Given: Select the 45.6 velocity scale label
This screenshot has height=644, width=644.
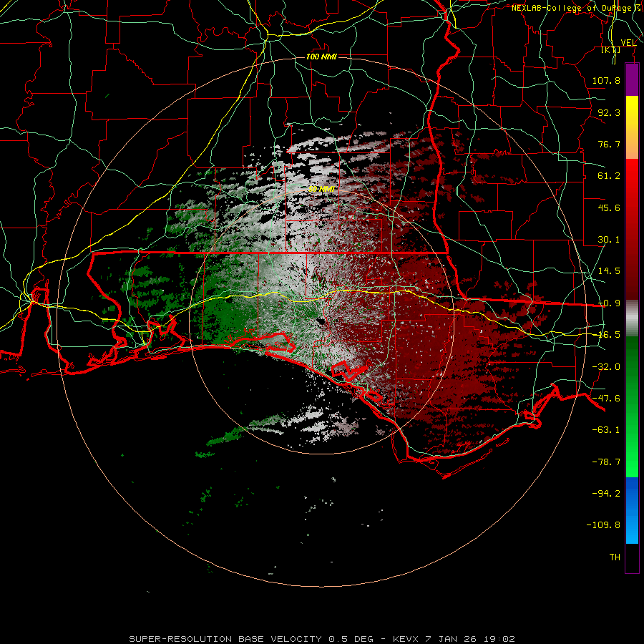Looking at the screenshot, I should [609, 208].
